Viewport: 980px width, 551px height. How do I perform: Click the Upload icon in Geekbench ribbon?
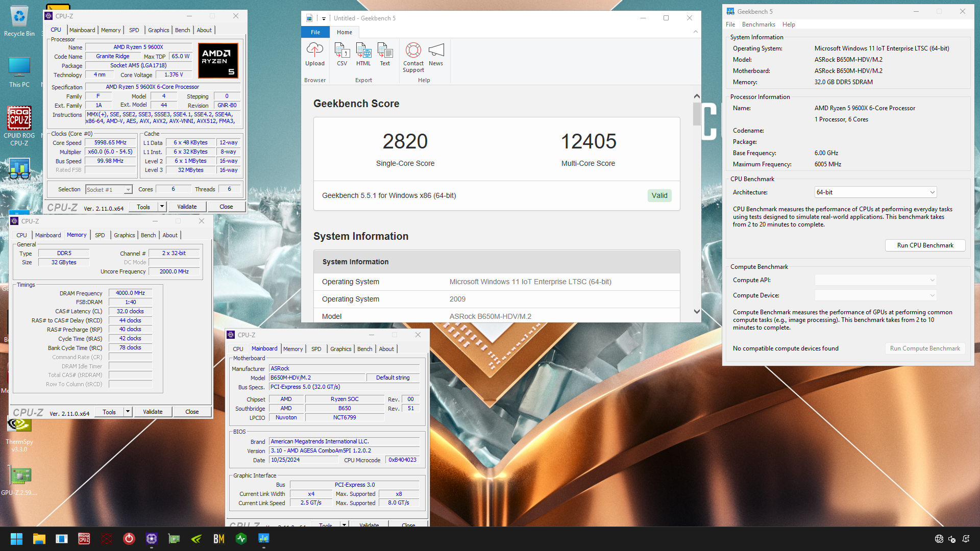click(315, 55)
